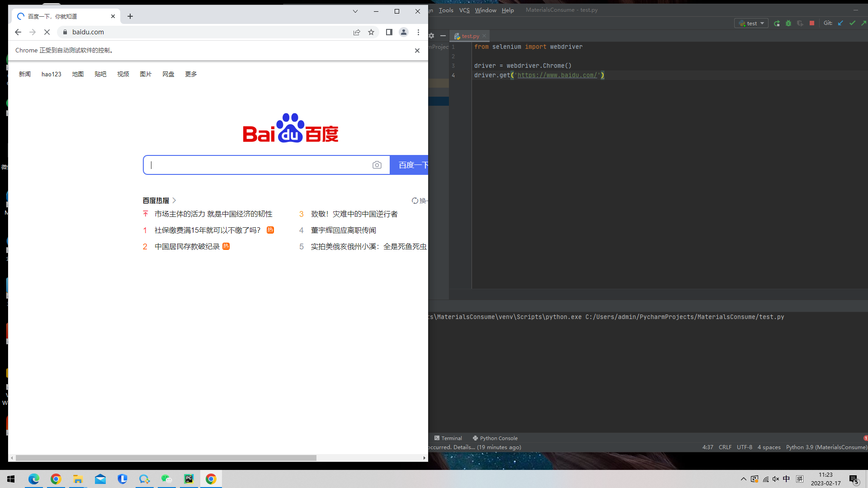Viewport: 868px width, 488px height.
Task: Expand the 更多 menu on Baidu
Action: point(191,74)
